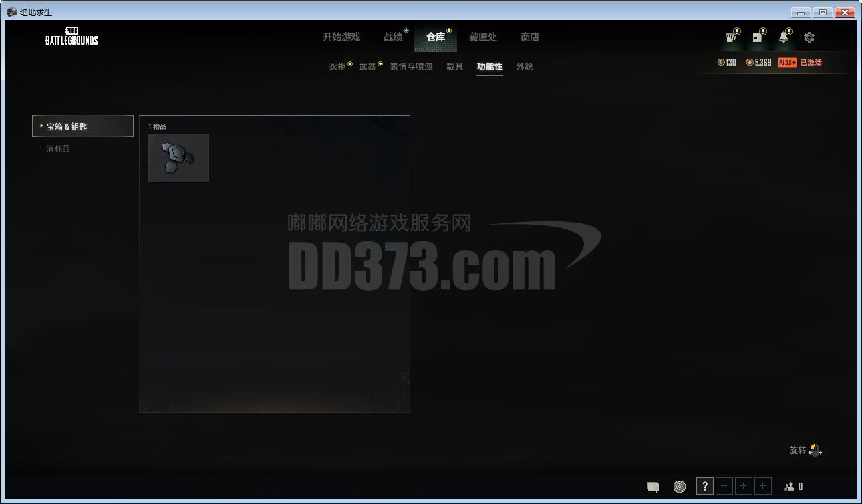Click the plus slot nearest the friends icon
Viewport: 862px width, 504px height.
[x=763, y=487]
